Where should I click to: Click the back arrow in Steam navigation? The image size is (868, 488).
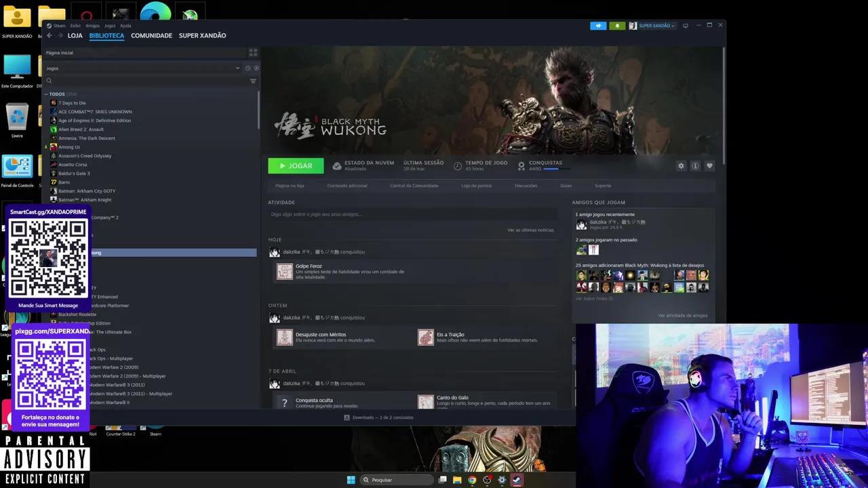[x=50, y=35]
